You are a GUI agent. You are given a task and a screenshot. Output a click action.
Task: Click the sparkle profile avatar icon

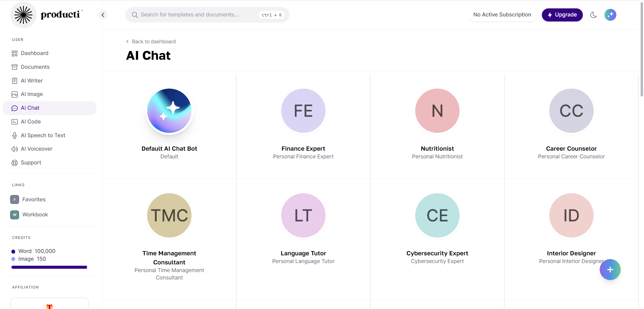610,15
